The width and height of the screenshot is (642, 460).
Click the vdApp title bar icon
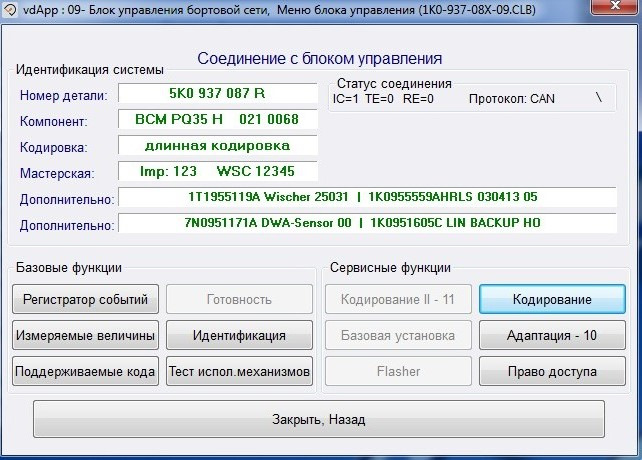[10, 10]
